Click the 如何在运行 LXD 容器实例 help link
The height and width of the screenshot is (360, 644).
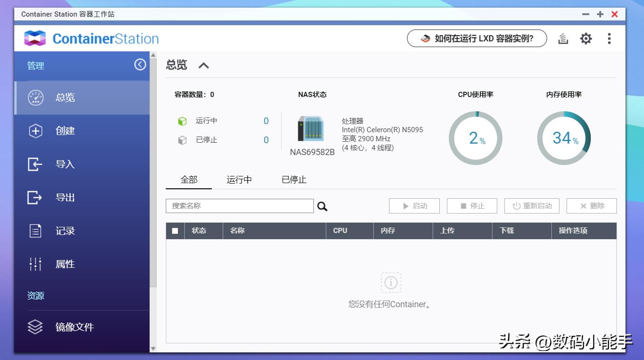477,39
